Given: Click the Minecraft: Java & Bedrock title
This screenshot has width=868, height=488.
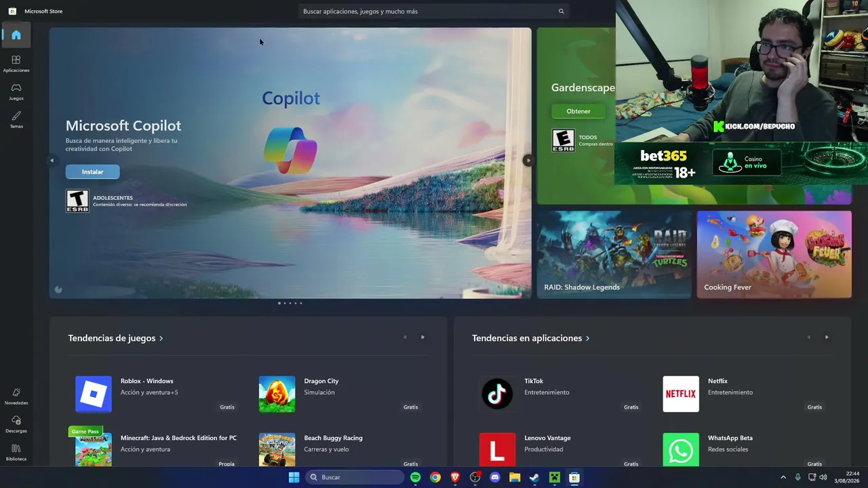Looking at the screenshot, I should pos(178,438).
